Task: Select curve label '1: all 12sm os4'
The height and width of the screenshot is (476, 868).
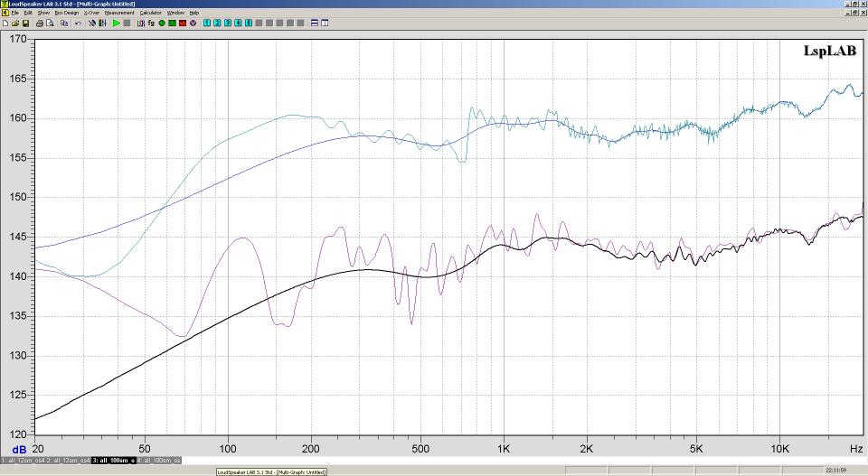Action: coord(24,460)
